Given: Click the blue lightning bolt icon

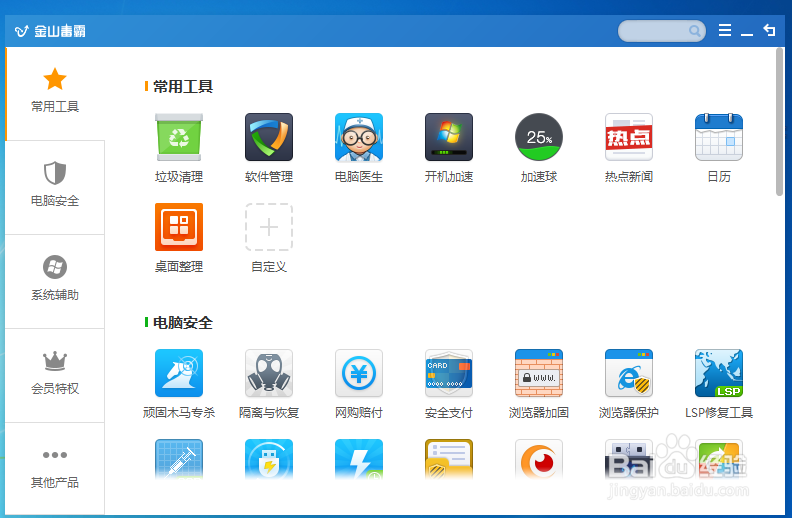Looking at the screenshot, I should click(359, 459).
